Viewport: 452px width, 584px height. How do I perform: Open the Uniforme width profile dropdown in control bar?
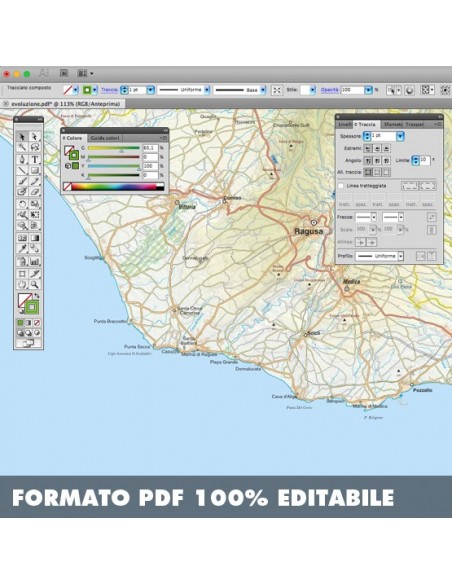pyautogui.click(x=207, y=90)
